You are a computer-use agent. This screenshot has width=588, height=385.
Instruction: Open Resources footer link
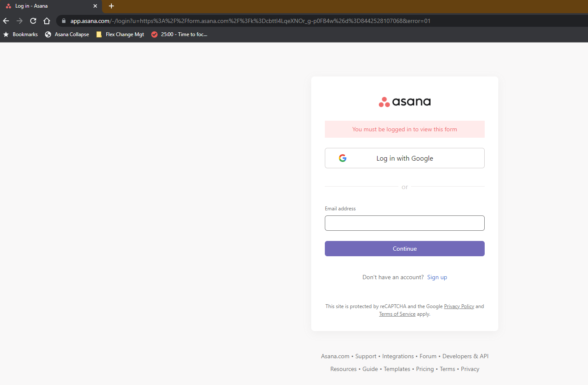pos(344,369)
